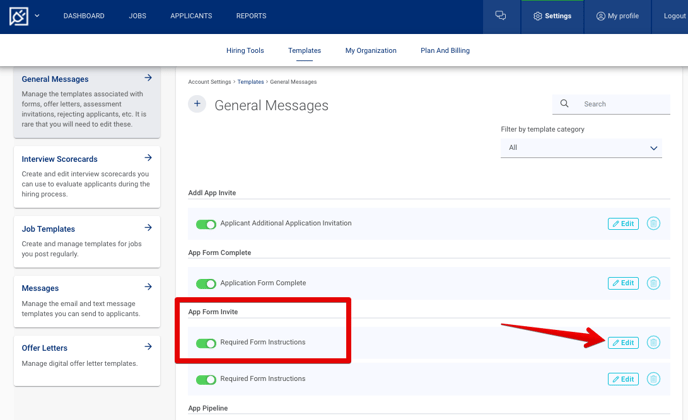Toggle first Required Form Instructions switch under App Form Invite

(206, 343)
